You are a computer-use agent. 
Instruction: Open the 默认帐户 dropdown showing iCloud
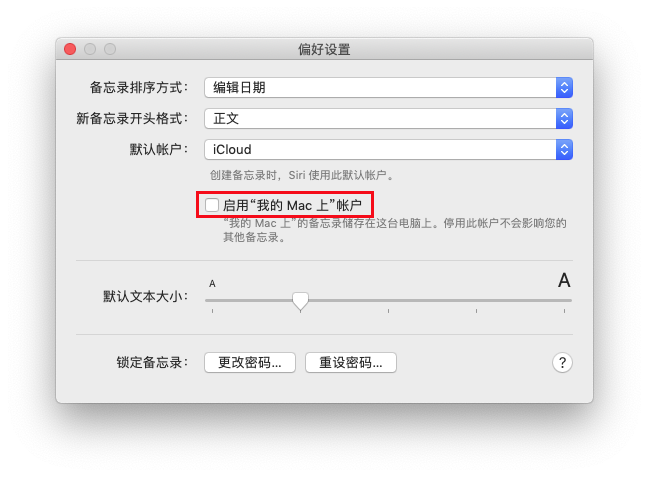[388, 149]
